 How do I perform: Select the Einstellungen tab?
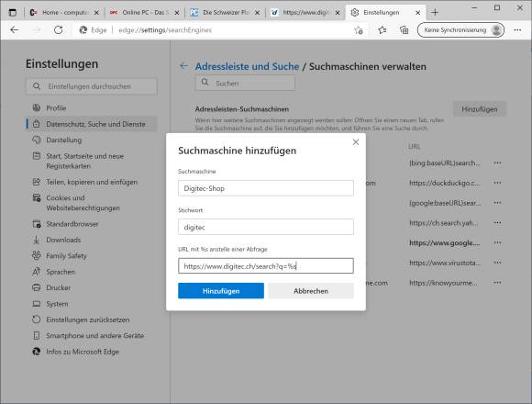pyautogui.click(x=385, y=13)
